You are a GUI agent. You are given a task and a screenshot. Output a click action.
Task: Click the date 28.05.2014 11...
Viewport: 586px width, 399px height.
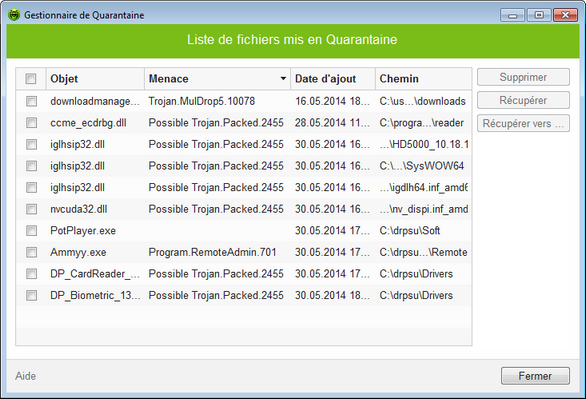coord(332,123)
